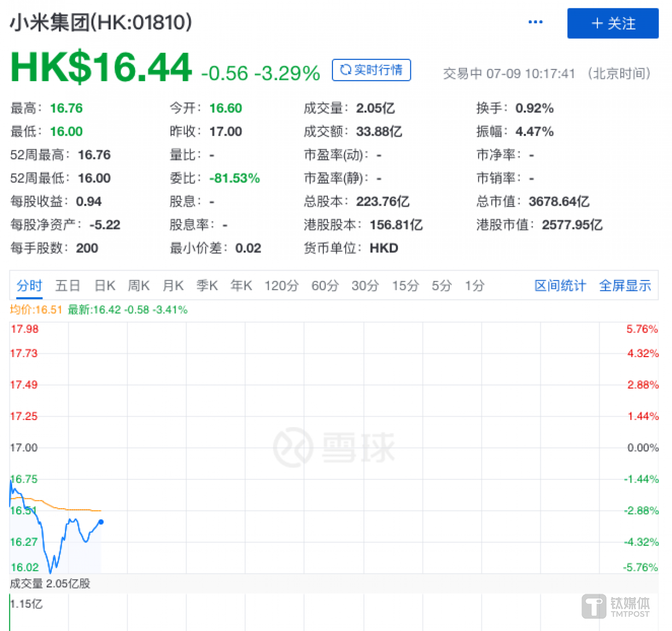Click the more options (…) icon
Screen dimensions: 672x631
coord(535,22)
